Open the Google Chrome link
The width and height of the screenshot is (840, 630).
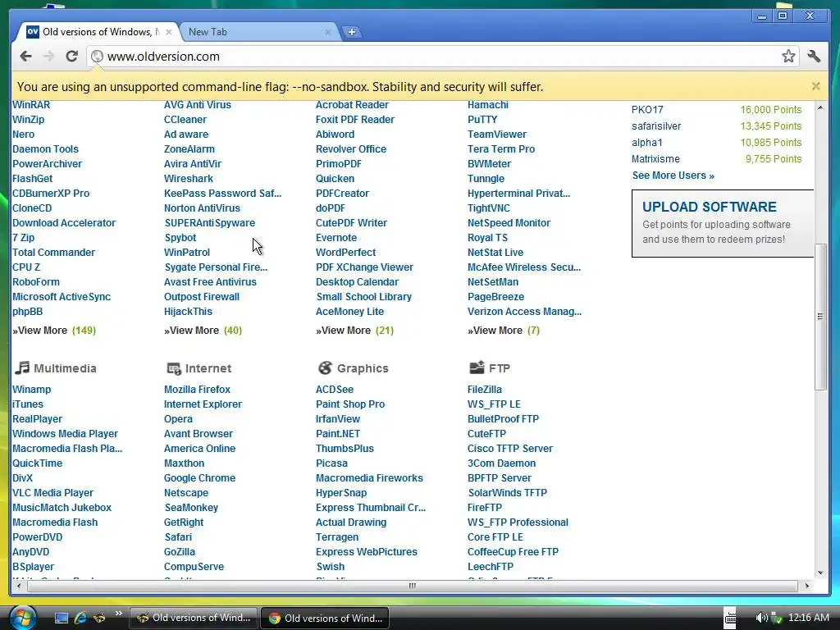click(x=199, y=478)
